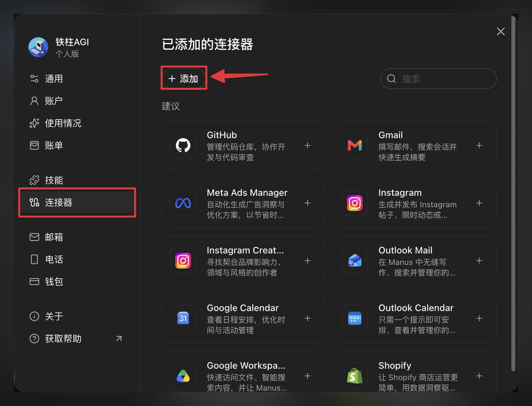Screen dimensions: 532x406
Task: Click the Gmail description 撰写邮件，搜索会话并
Action: point(418,147)
